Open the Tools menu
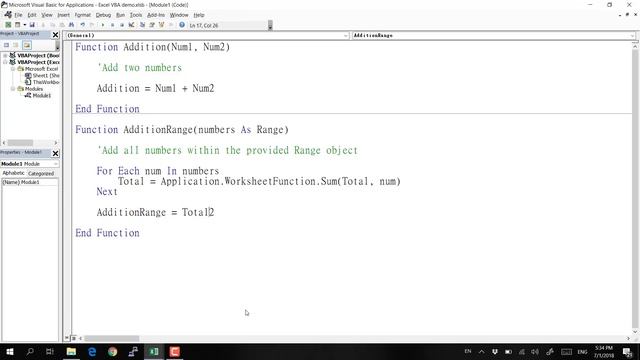This screenshot has width=640, height=360. (136, 15)
